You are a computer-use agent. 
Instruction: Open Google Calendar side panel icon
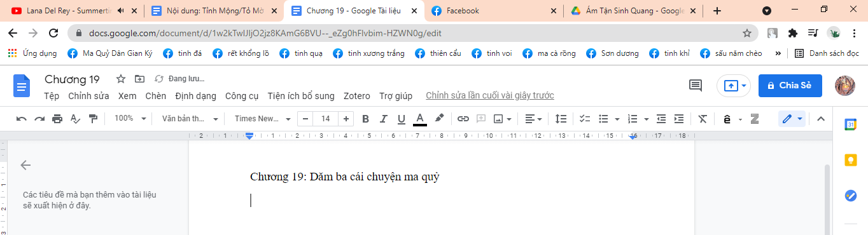point(850,125)
